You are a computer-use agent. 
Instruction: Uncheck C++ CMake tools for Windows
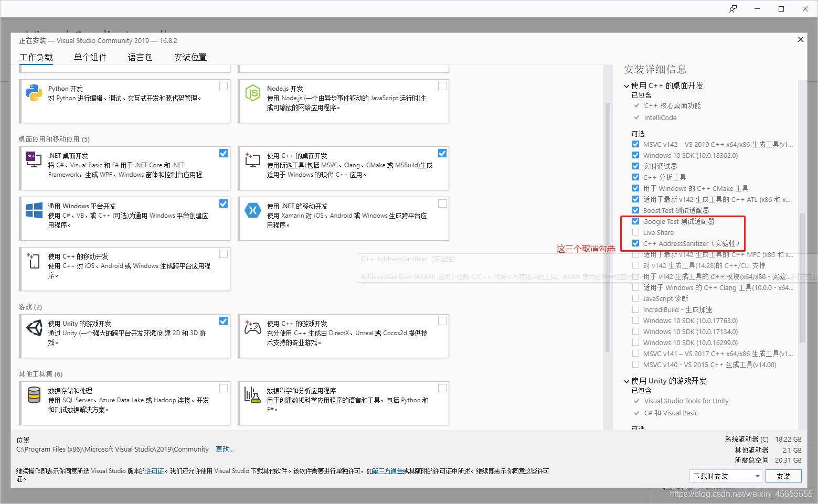coord(635,188)
